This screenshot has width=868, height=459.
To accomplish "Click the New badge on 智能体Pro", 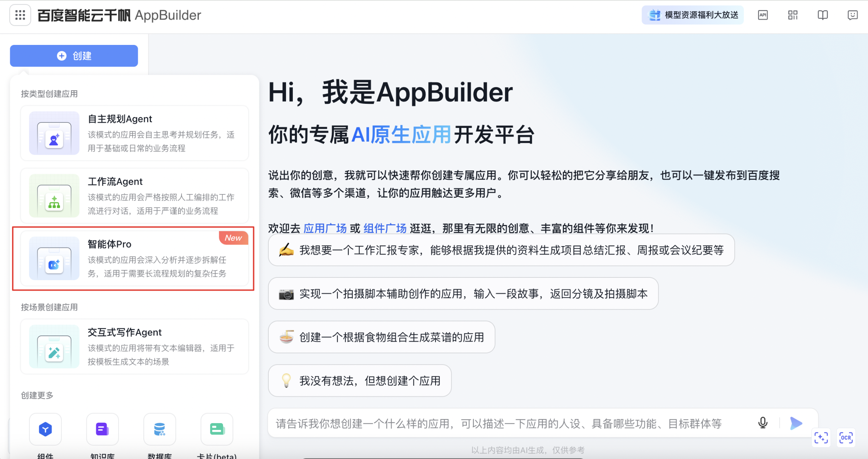I will 234,238.
